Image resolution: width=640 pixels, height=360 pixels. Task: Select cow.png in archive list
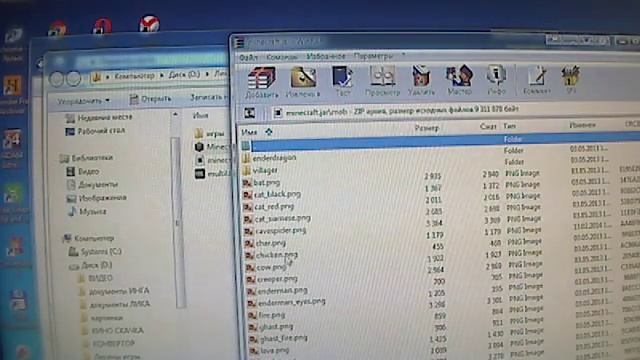(x=267, y=268)
